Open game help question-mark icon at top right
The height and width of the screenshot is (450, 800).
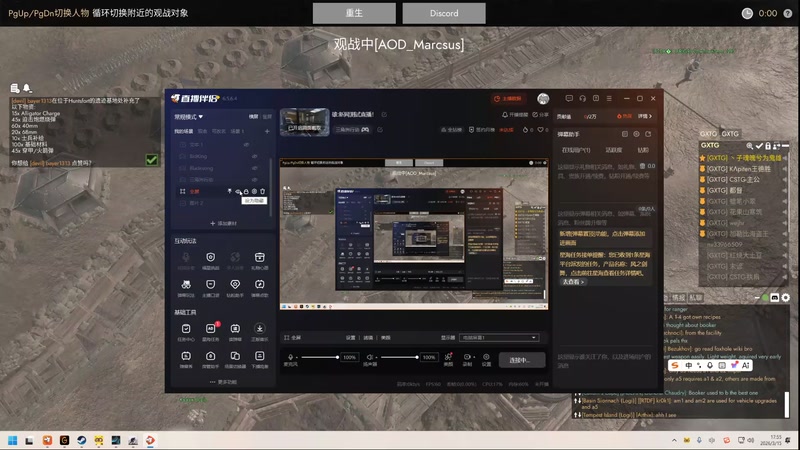(x=788, y=13)
